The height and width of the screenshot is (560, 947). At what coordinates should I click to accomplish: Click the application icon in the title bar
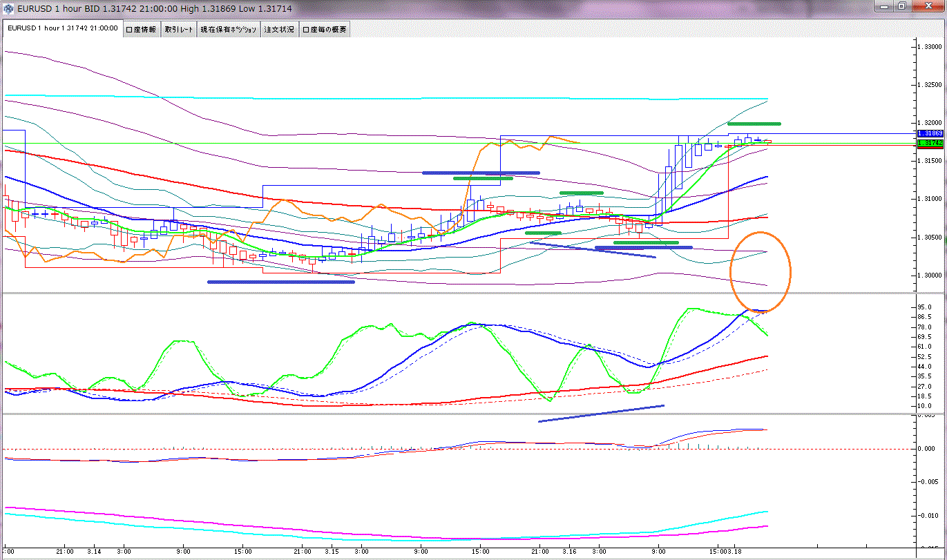(9, 8)
